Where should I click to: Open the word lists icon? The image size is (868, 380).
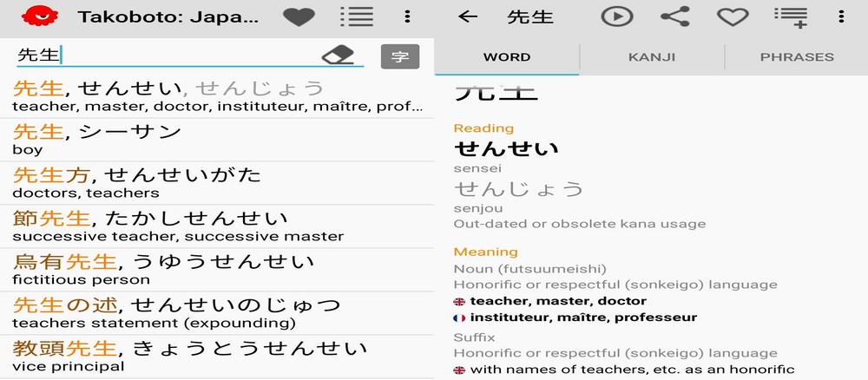pos(356,16)
